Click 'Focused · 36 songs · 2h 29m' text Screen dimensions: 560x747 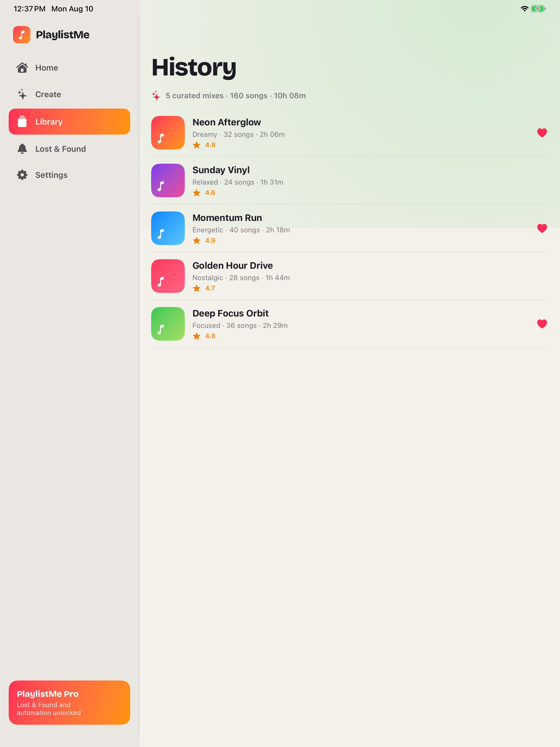click(240, 325)
